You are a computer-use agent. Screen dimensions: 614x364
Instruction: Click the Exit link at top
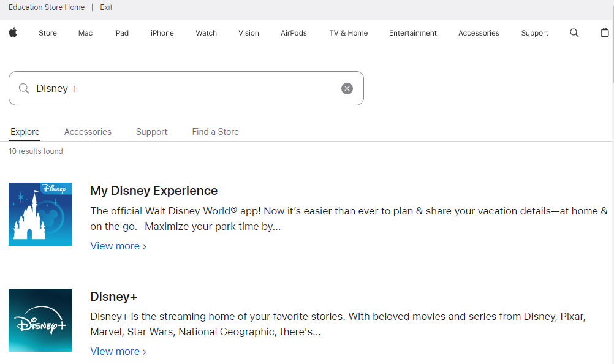pos(106,7)
